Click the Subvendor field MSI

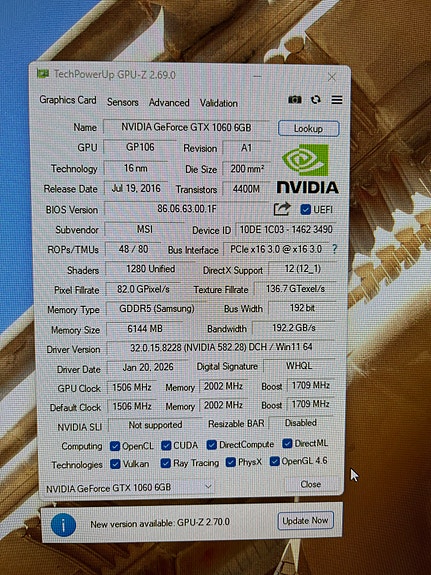(145, 229)
